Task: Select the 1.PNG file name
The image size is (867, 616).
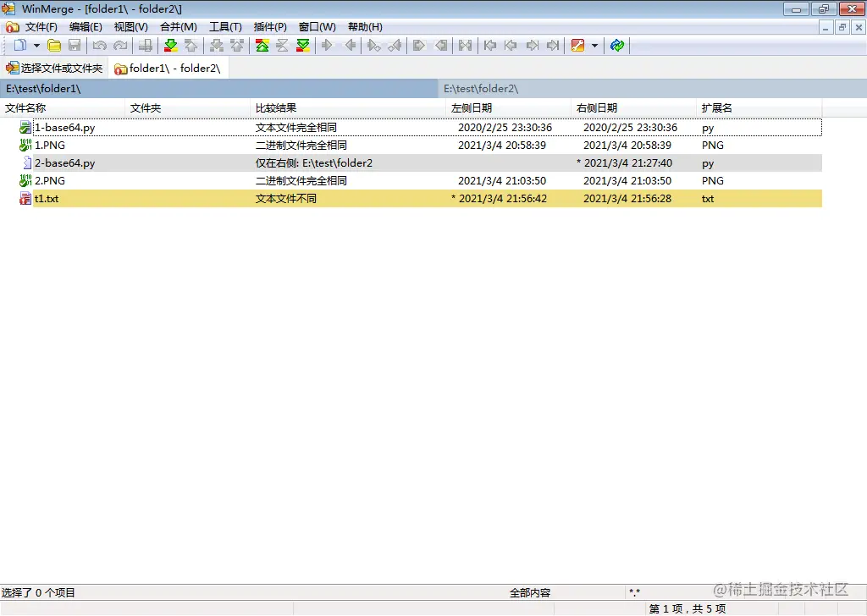Action: (x=50, y=146)
